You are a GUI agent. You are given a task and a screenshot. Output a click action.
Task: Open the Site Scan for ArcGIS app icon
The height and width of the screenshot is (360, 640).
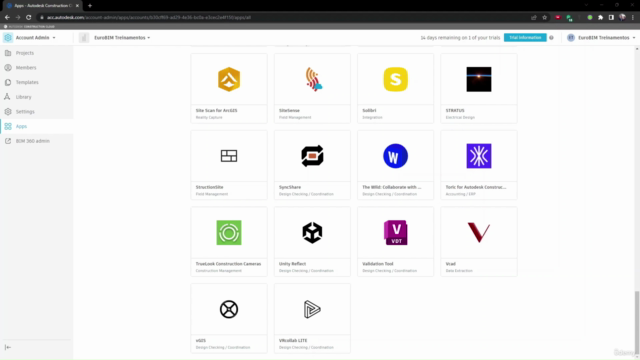click(x=229, y=79)
